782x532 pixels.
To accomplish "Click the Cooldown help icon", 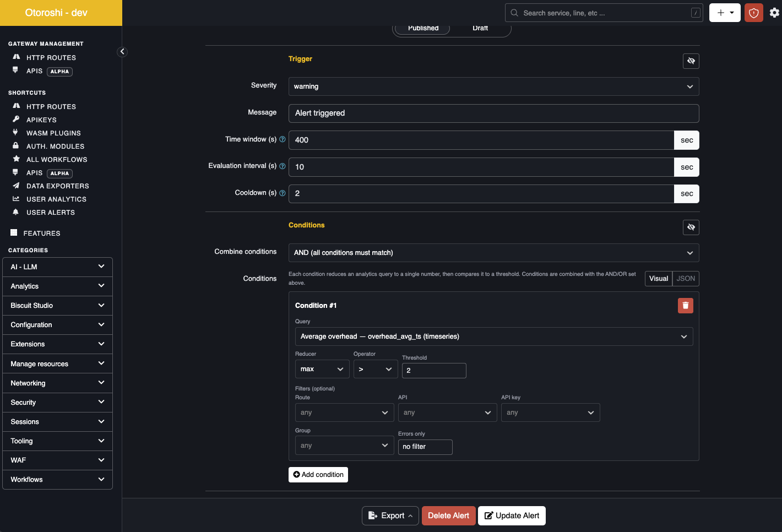I will tap(283, 193).
